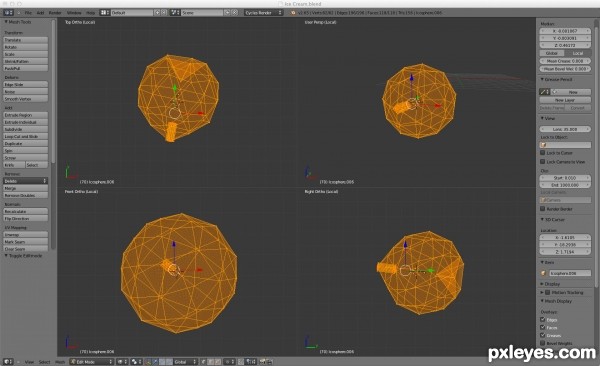Click the New Layer button under Grease Pencil
The image size is (600, 366).
[x=565, y=100]
